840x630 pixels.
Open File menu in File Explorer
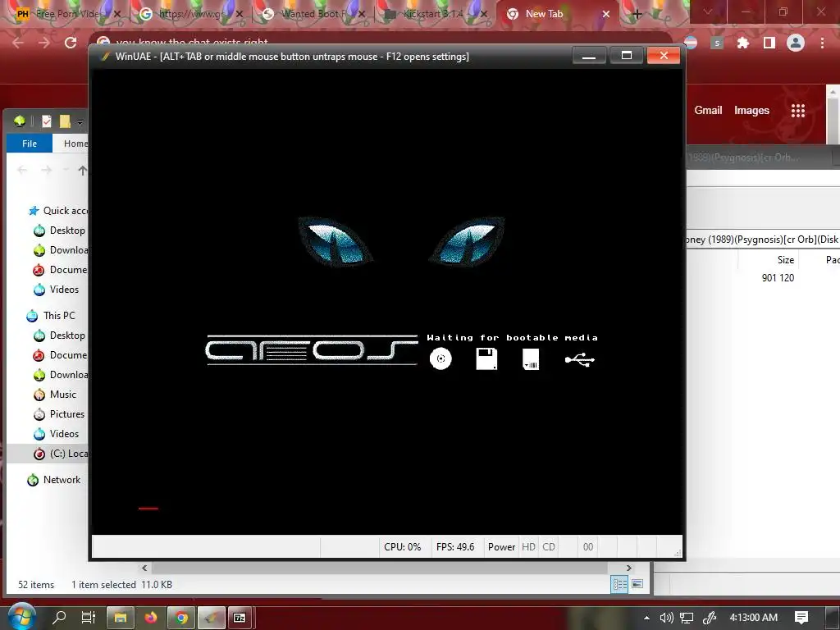[30, 144]
